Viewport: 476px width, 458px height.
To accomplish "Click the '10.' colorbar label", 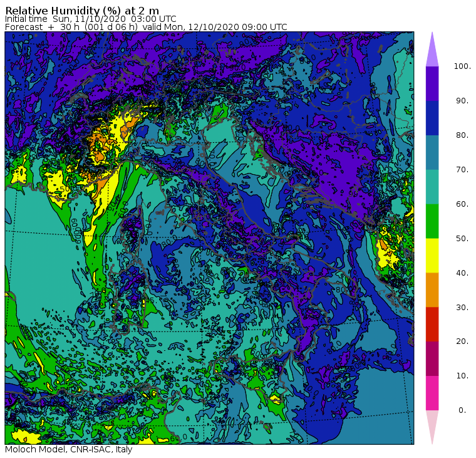I will tap(462, 376).
